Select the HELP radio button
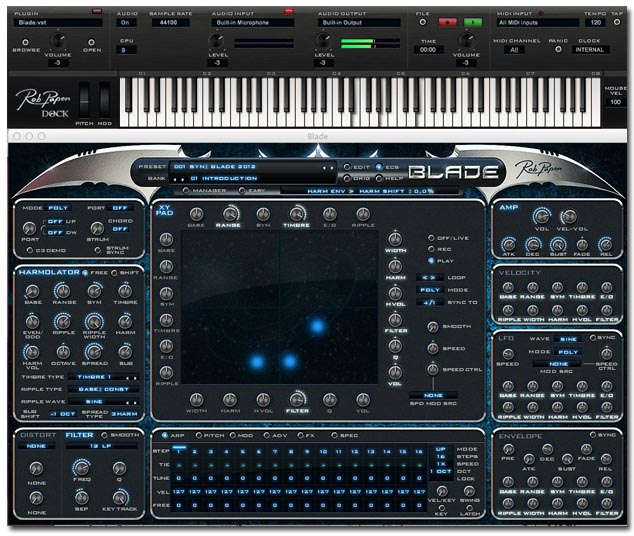Image resolution: width=634 pixels, height=536 pixels. coord(379,178)
